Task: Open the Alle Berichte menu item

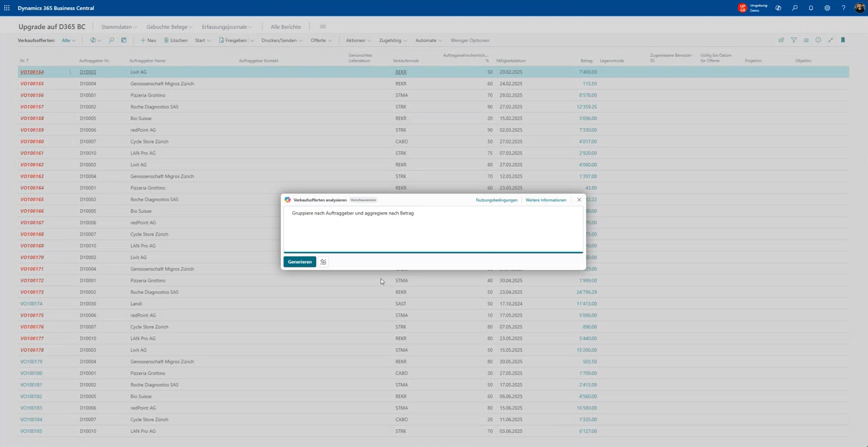Action: (x=286, y=27)
